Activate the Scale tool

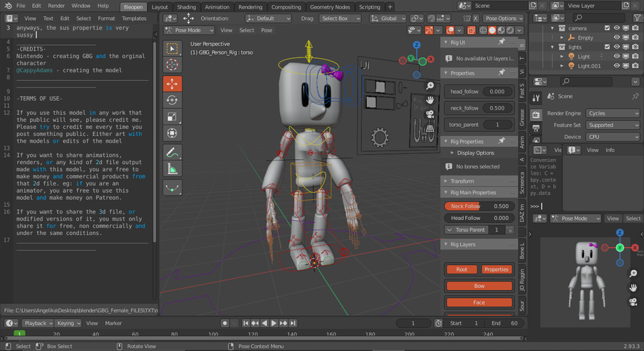pyautogui.click(x=172, y=117)
